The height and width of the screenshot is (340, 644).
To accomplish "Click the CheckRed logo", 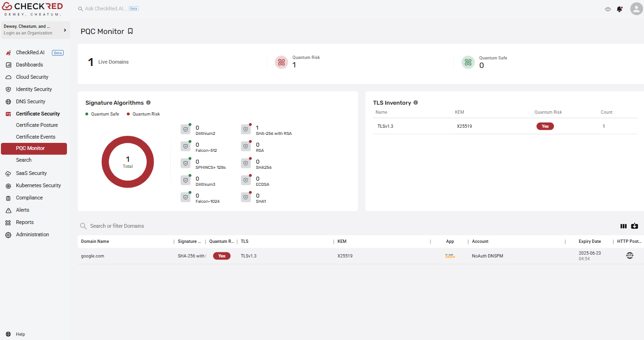I will click(32, 9).
